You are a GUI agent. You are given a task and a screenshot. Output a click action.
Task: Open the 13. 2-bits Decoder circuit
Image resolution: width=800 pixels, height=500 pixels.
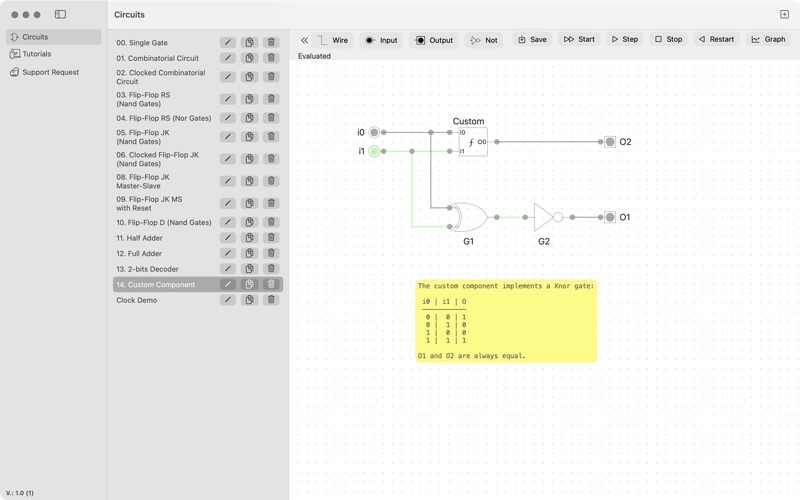pos(147,269)
